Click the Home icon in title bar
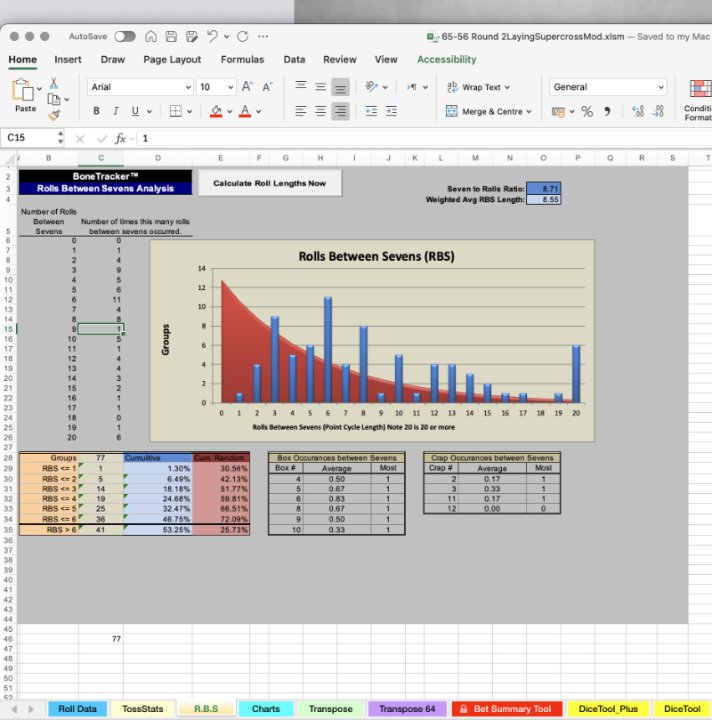 tap(151, 36)
